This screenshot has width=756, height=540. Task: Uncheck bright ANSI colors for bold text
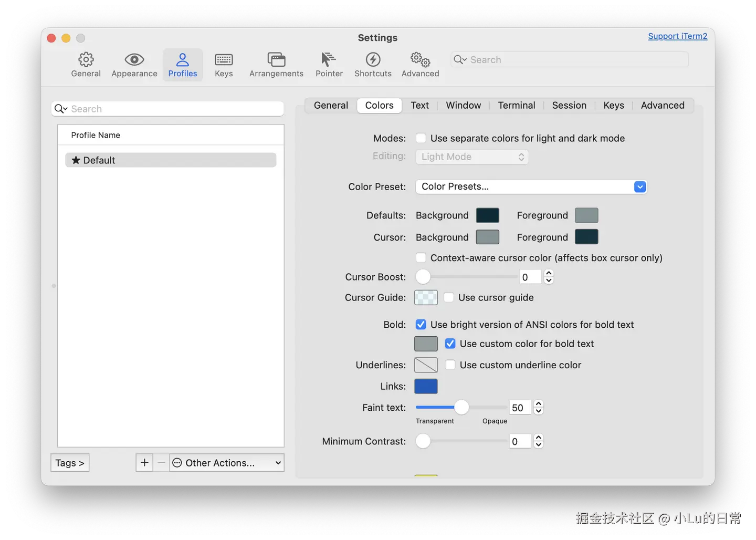coord(421,325)
